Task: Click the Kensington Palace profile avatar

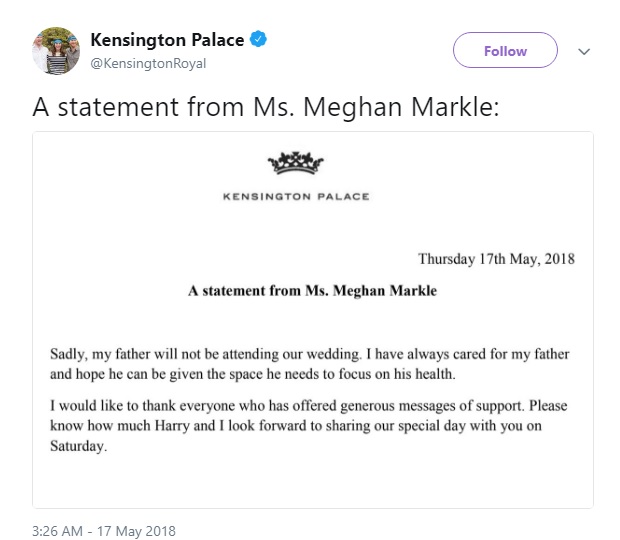Action: 56,50
